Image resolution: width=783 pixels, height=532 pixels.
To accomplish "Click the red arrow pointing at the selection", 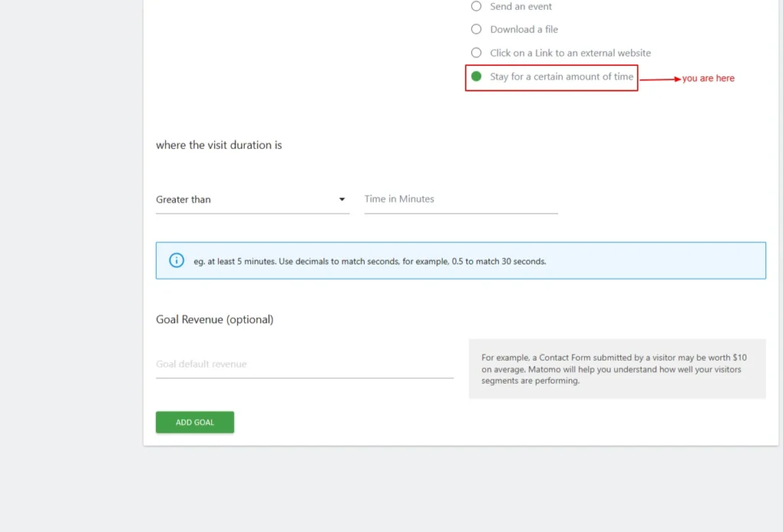I will (660, 79).
